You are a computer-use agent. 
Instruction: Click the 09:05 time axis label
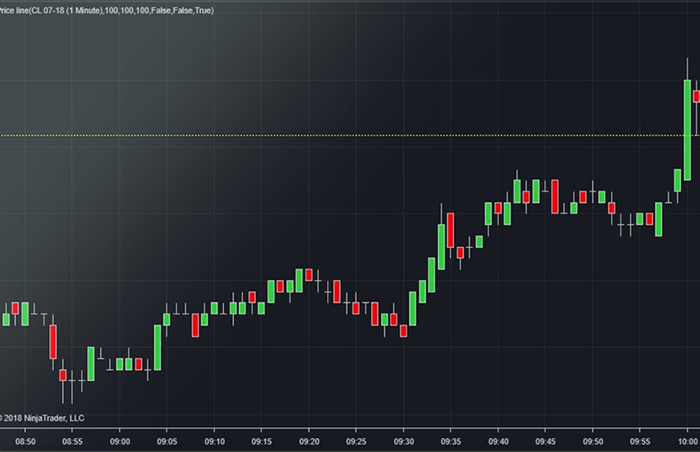(x=167, y=441)
